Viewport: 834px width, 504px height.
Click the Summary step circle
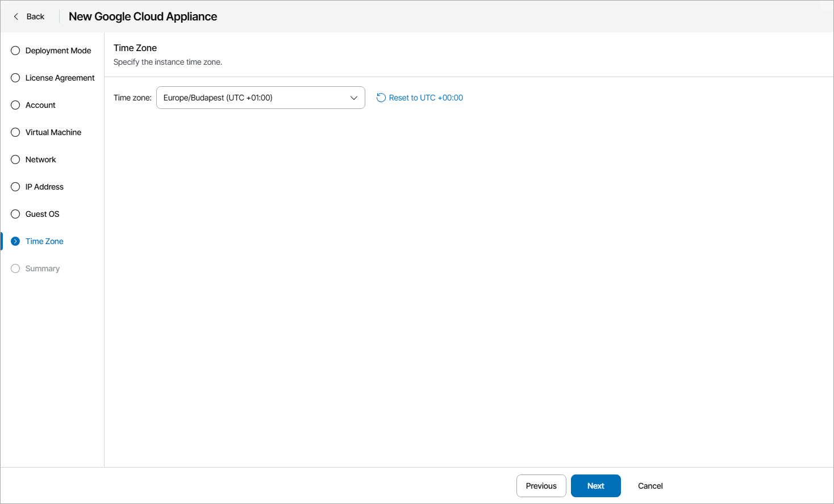point(15,268)
